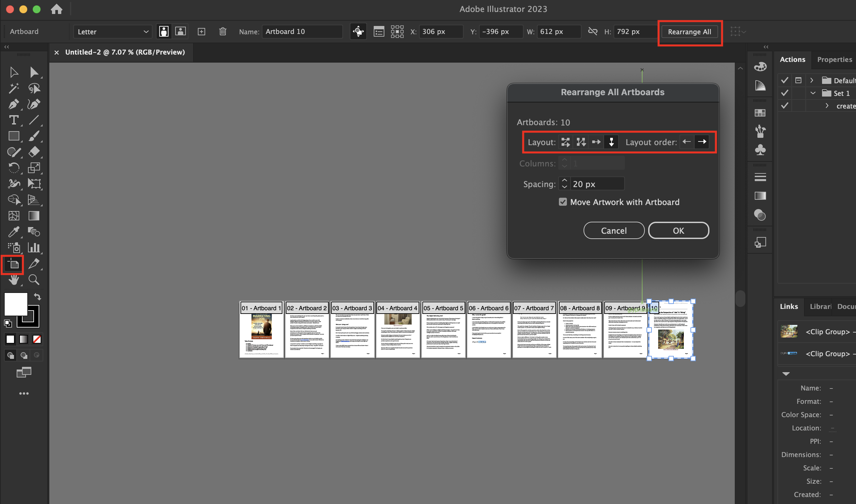Select the Pen tool
This screenshot has height=504, width=856.
tap(14, 104)
